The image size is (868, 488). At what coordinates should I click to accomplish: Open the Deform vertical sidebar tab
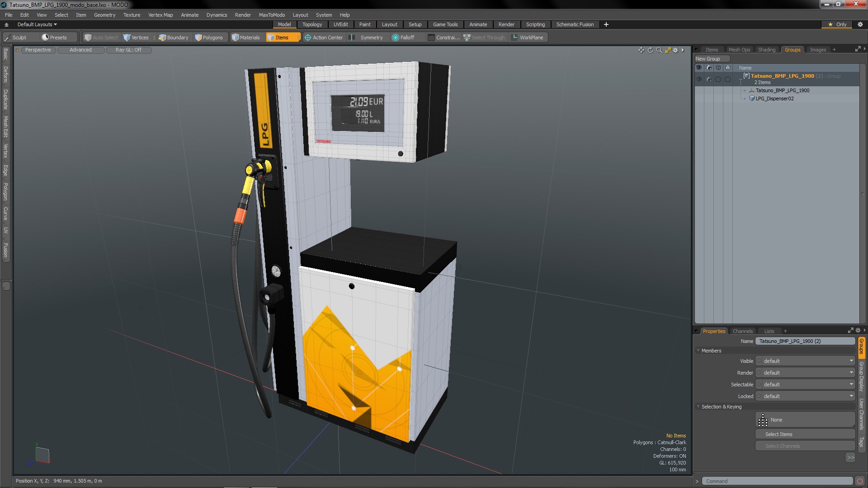tap(5, 75)
